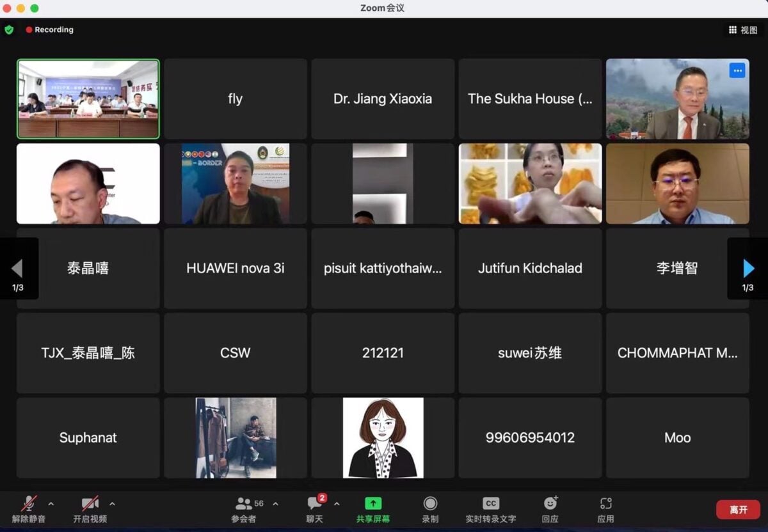Expand audio options next to mute
This screenshot has height=532, width=768.
51,504
